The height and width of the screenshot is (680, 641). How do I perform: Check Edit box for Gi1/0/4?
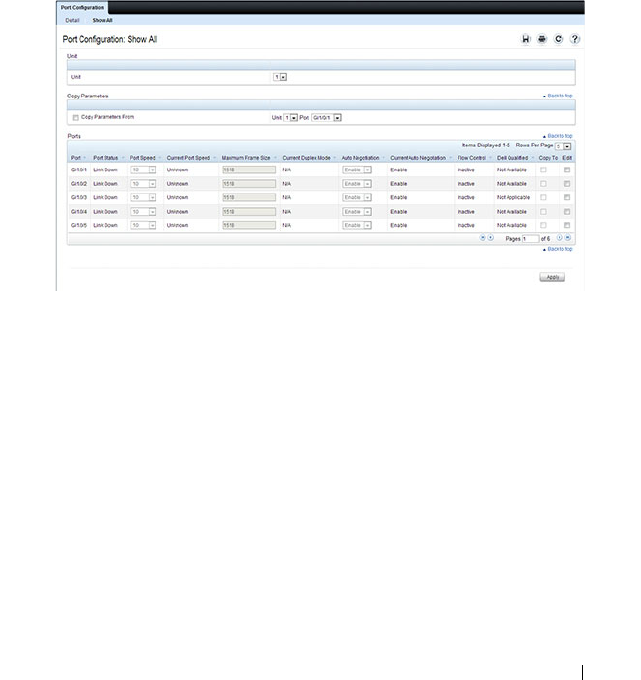pyautogui.click(x=567, y=212)
